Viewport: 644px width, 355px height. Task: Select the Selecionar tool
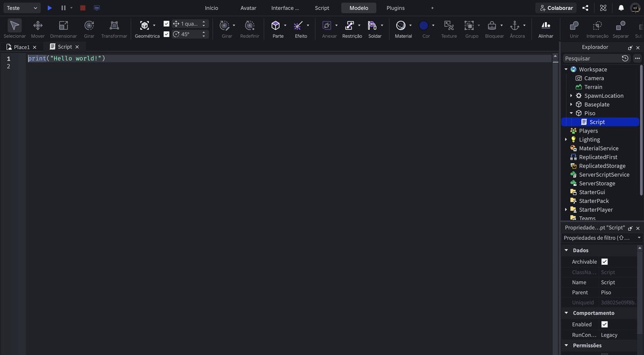tap(14, 28)
